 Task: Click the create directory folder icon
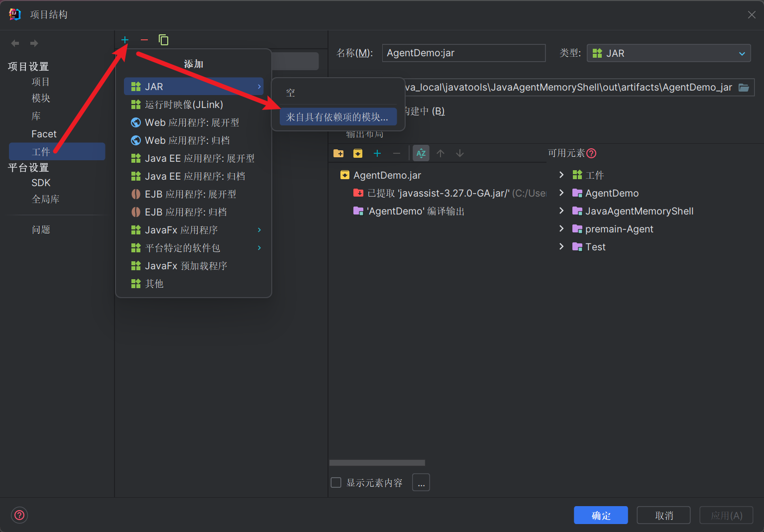(x=338, y=153)
